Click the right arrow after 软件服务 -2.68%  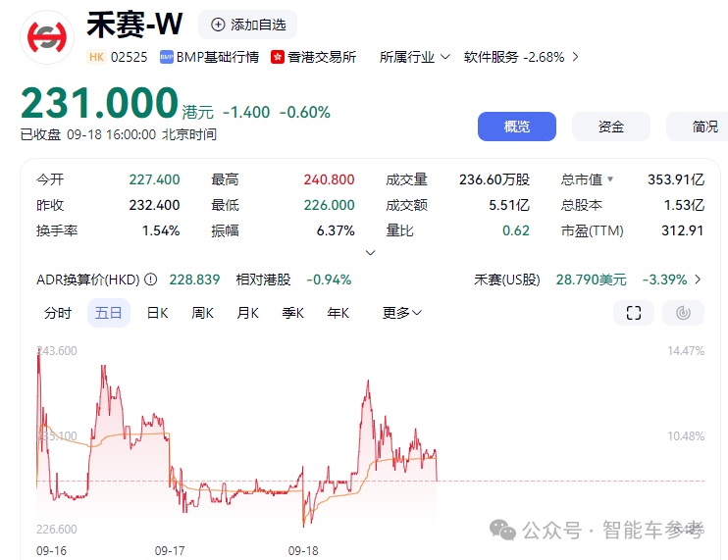tap(575, 57)
